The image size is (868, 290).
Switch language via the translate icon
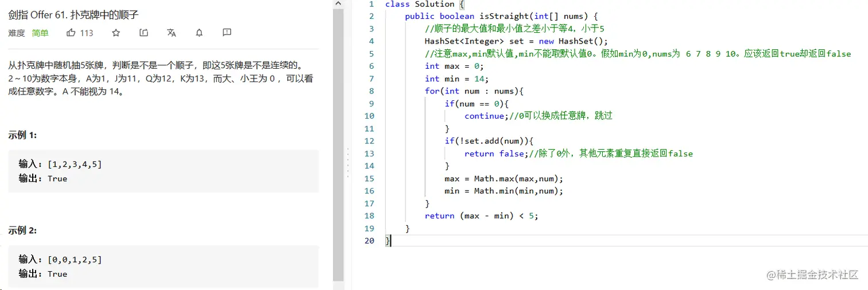pos(171,33)
